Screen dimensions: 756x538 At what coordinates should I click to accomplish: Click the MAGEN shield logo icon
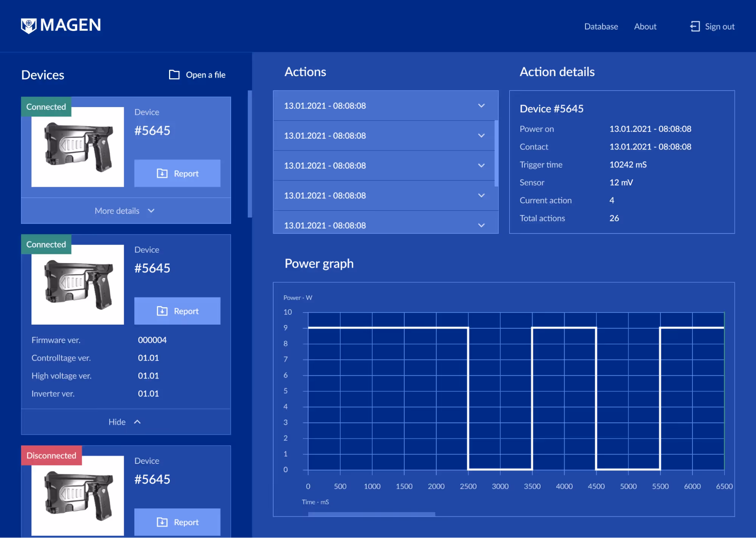pyautogui.click(x=29, y=25)
